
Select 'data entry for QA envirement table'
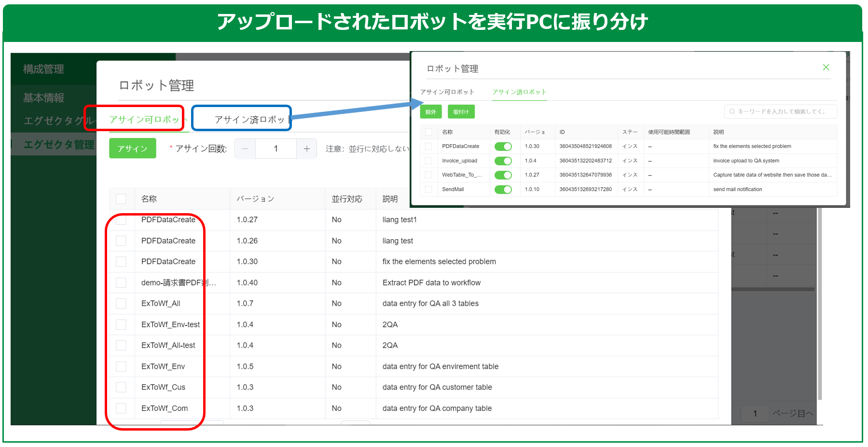coord(441,366)
